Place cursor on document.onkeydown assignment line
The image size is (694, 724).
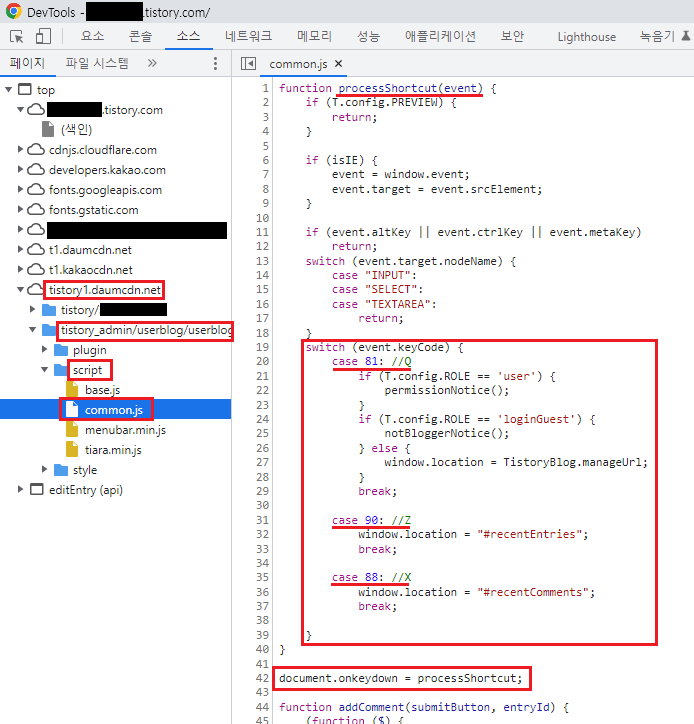pyautogui.click(x=401, y=678)
